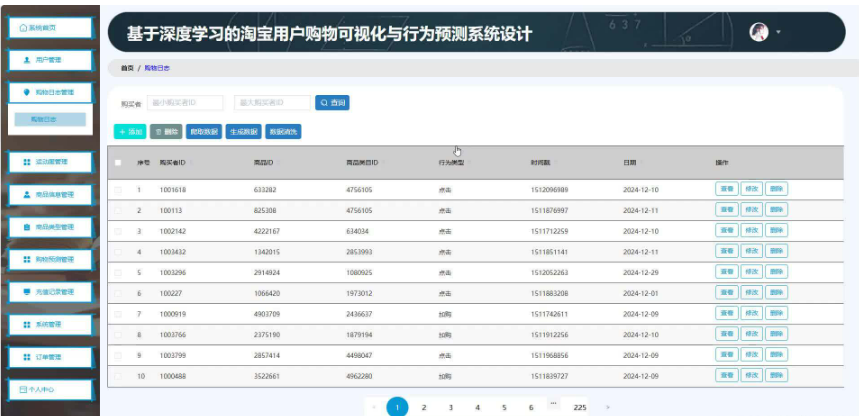Go to page 3
The height and width of the screenshot is (416, 859).
tap(450, 407)
